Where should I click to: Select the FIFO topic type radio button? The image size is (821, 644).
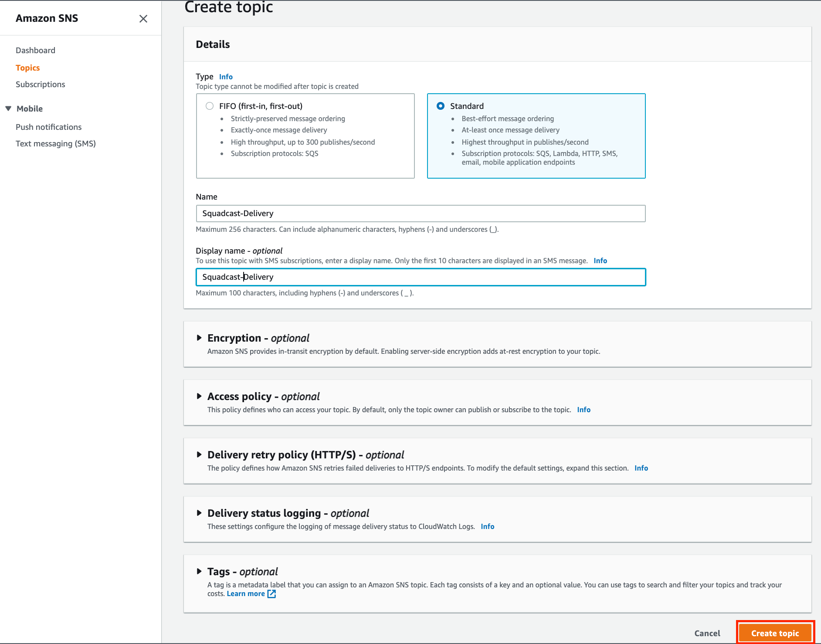pyautogui.click(x=210, y=106)
